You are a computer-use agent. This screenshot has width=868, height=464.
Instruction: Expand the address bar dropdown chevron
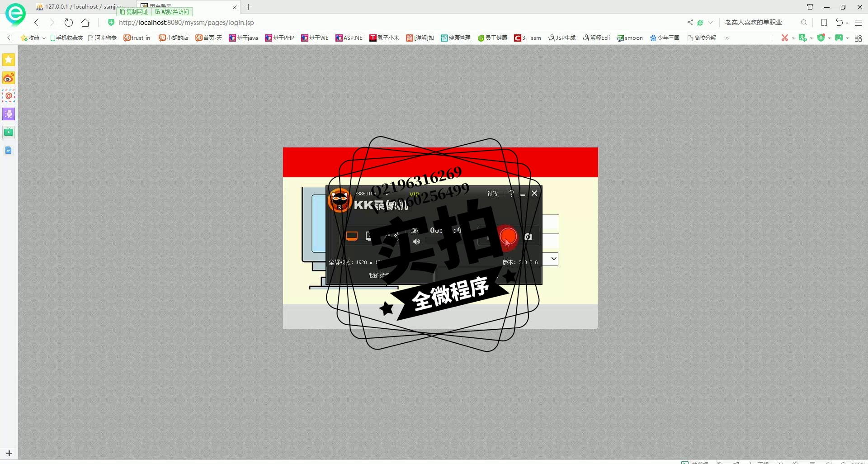coord(710,22)
